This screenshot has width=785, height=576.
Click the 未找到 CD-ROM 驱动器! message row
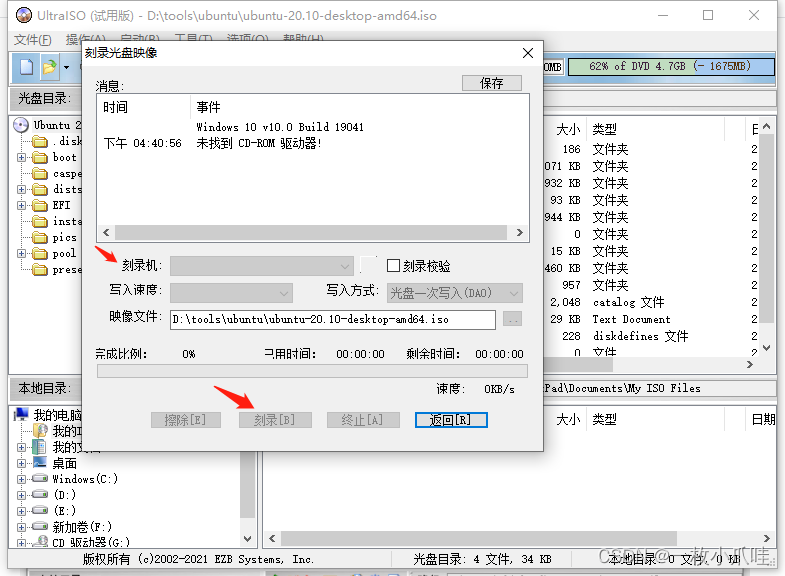point(259,144)
